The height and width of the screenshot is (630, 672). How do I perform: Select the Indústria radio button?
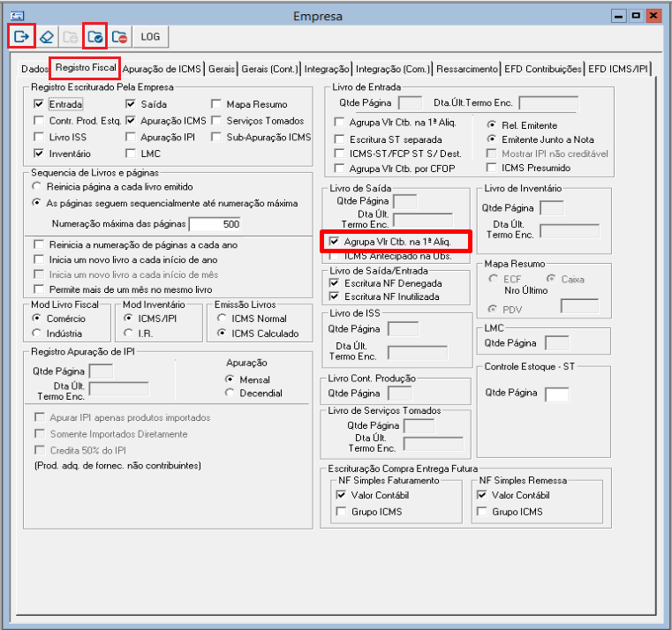click(37, 333)
